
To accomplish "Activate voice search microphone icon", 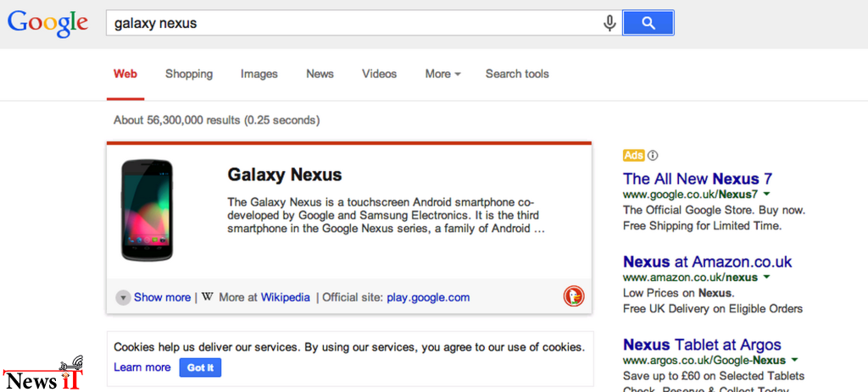I will (609, 23).
